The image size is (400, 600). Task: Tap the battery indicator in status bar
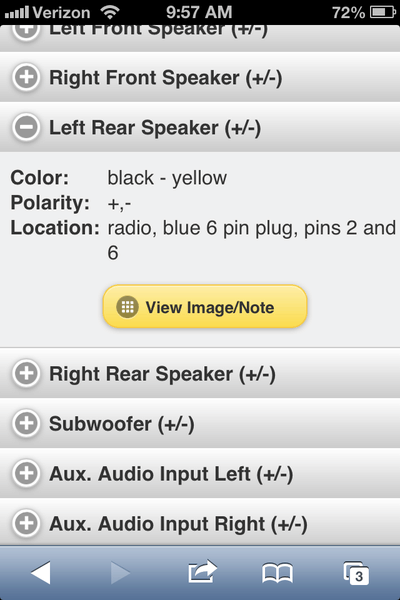[x=383, y=12]
